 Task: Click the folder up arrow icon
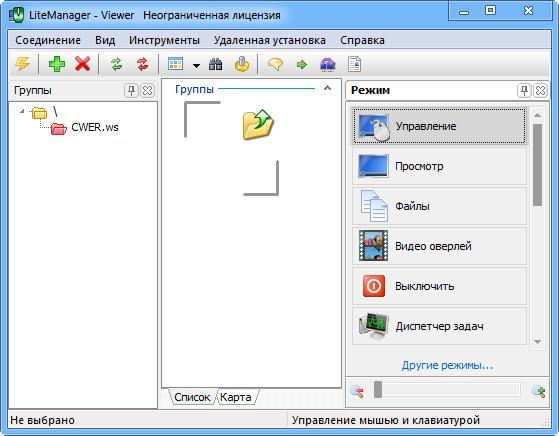pos(258,124)
